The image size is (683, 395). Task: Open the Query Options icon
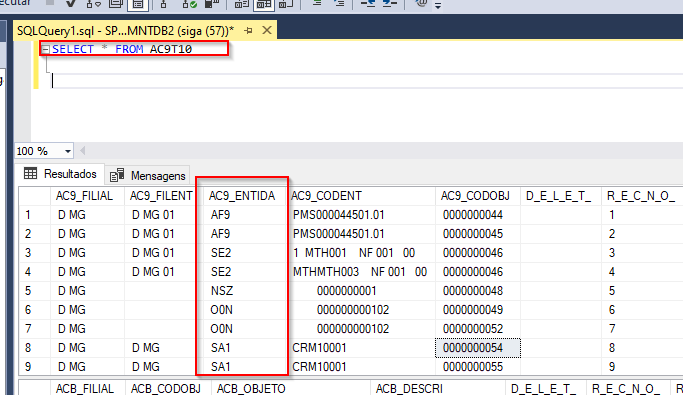(x=115, y=4)
